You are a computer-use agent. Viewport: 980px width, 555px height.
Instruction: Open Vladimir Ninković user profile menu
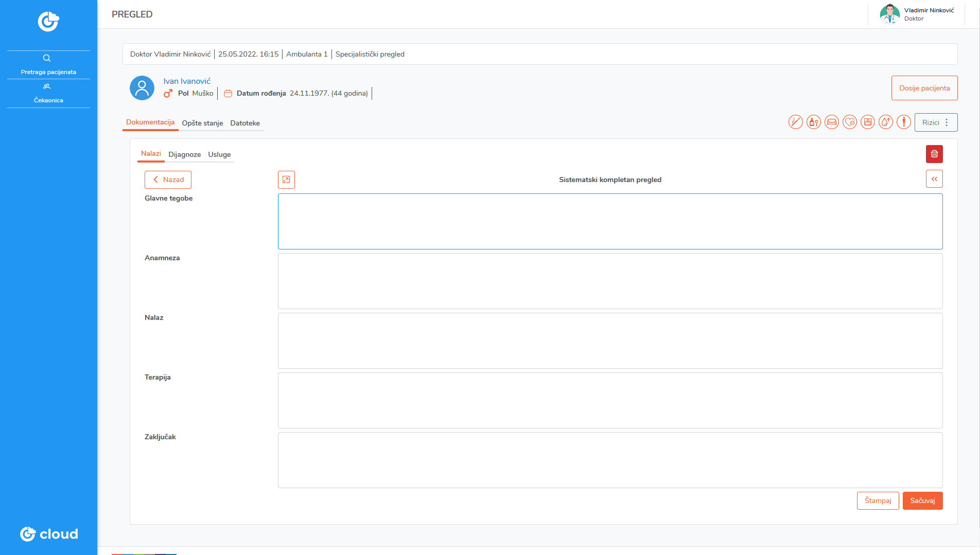[x=918, y=14]
